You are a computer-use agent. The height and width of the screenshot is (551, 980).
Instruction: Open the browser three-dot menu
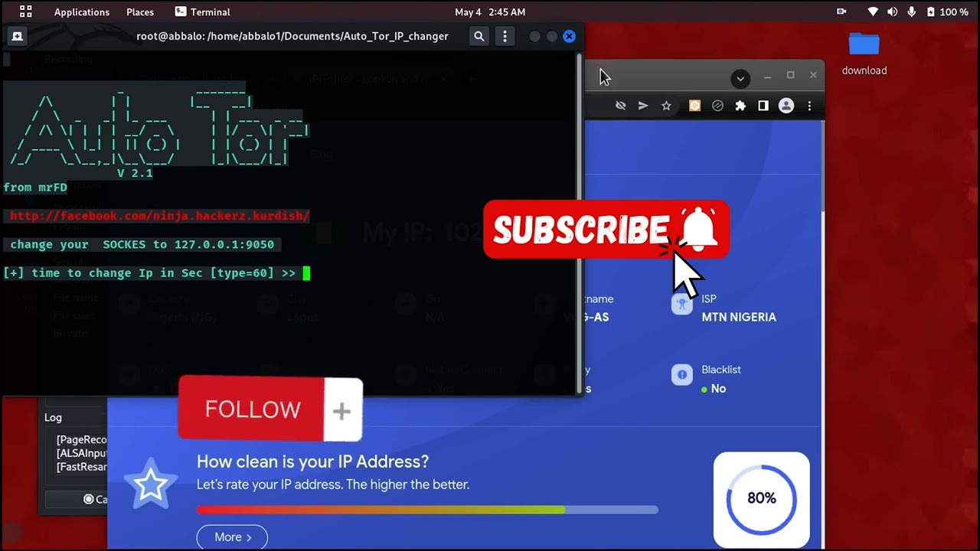tap(809, 106)
